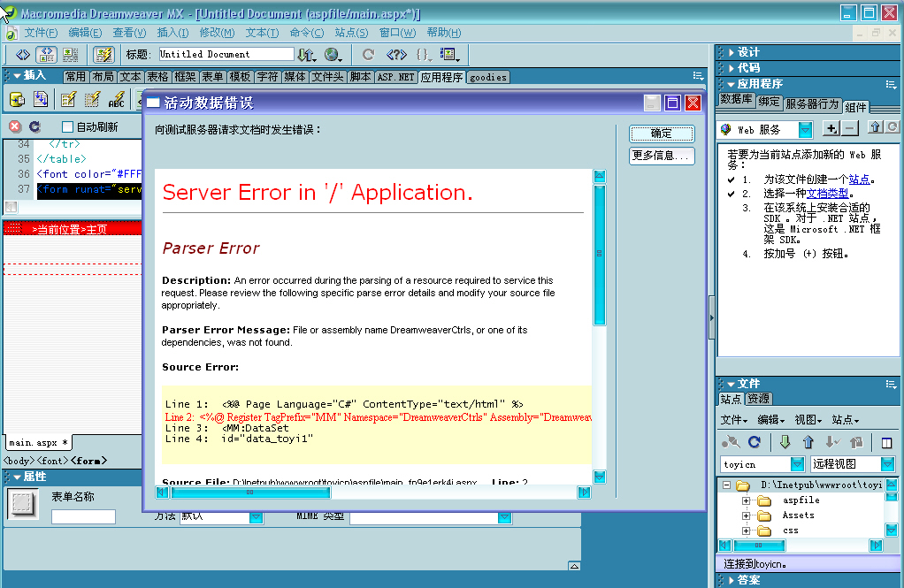The height and width of the screenshot is (588, 904).
Task: Insert recordset icon in Insert bar
Action: 18,100
